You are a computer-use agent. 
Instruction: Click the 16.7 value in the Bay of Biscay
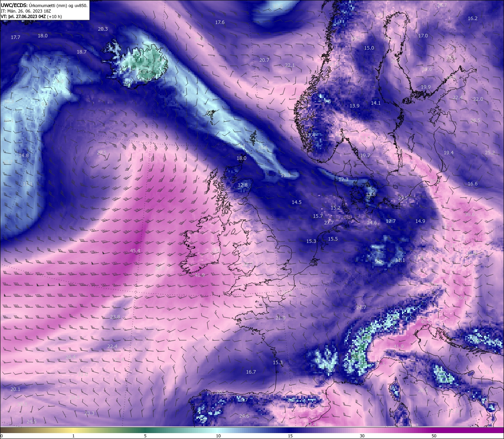click(x=251, y=372)
